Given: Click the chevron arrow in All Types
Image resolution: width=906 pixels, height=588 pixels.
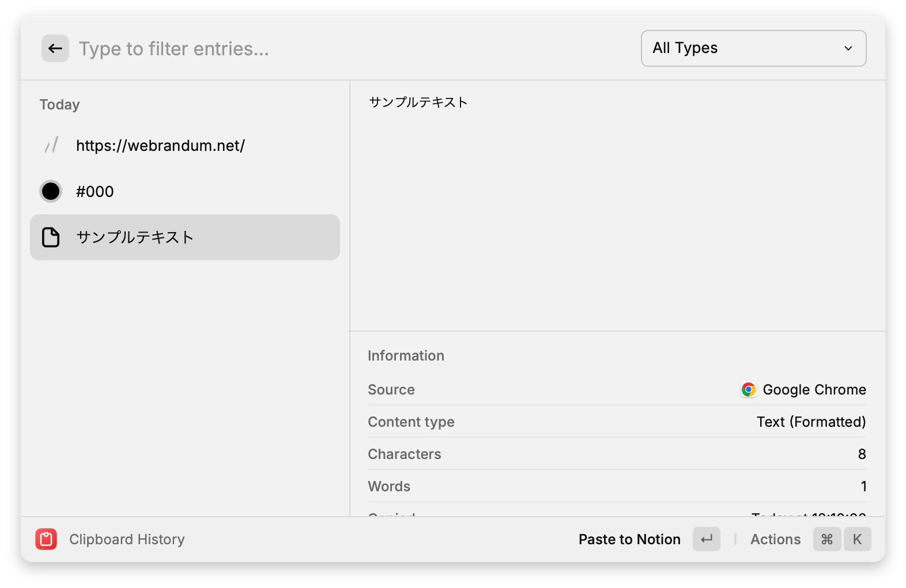Looking at the screenshot, I should pos(848,48).
